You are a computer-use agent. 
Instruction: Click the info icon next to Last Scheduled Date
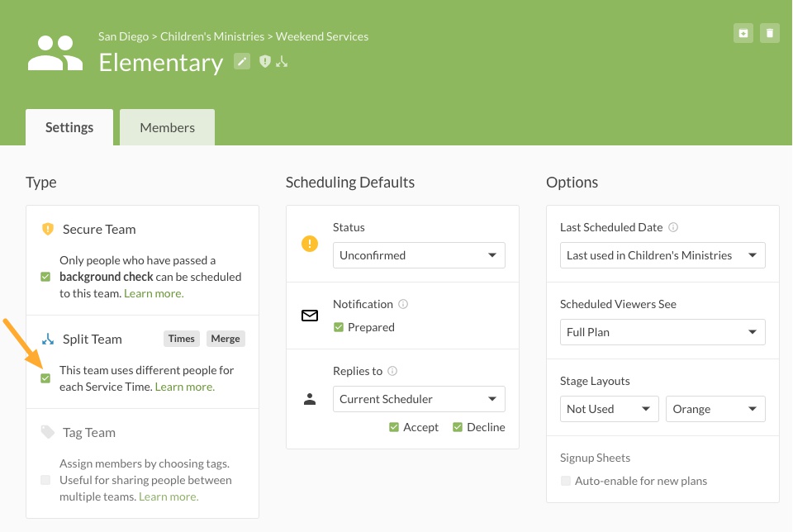click(x=672, y=226)
